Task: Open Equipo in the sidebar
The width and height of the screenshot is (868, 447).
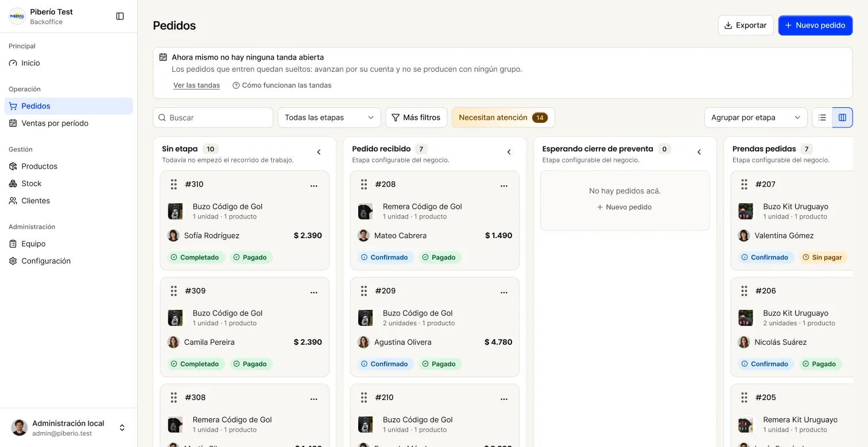Action: [68, 244]
